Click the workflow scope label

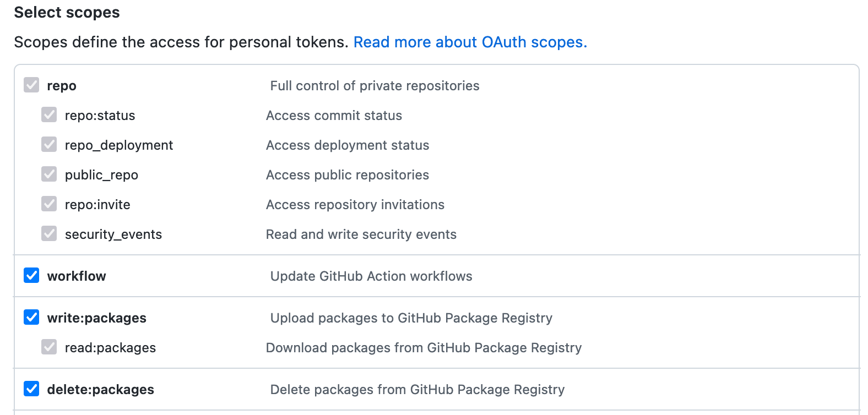coord(77,276)
